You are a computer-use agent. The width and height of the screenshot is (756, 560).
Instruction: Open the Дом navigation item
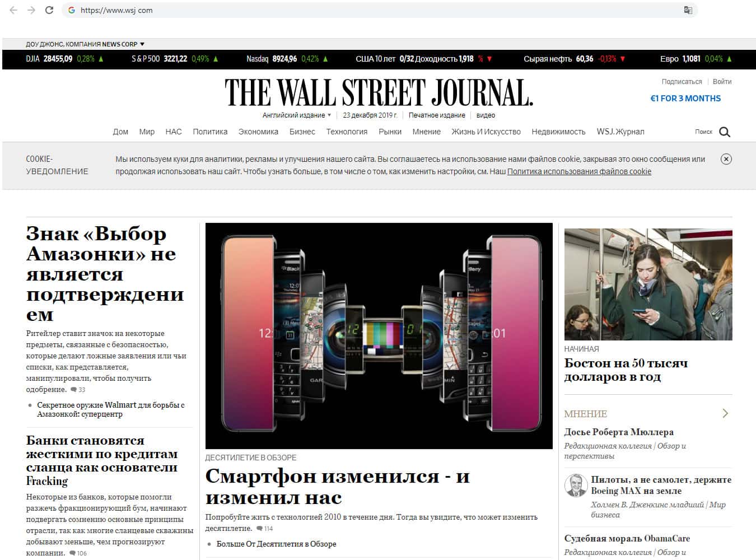(120, 132)
